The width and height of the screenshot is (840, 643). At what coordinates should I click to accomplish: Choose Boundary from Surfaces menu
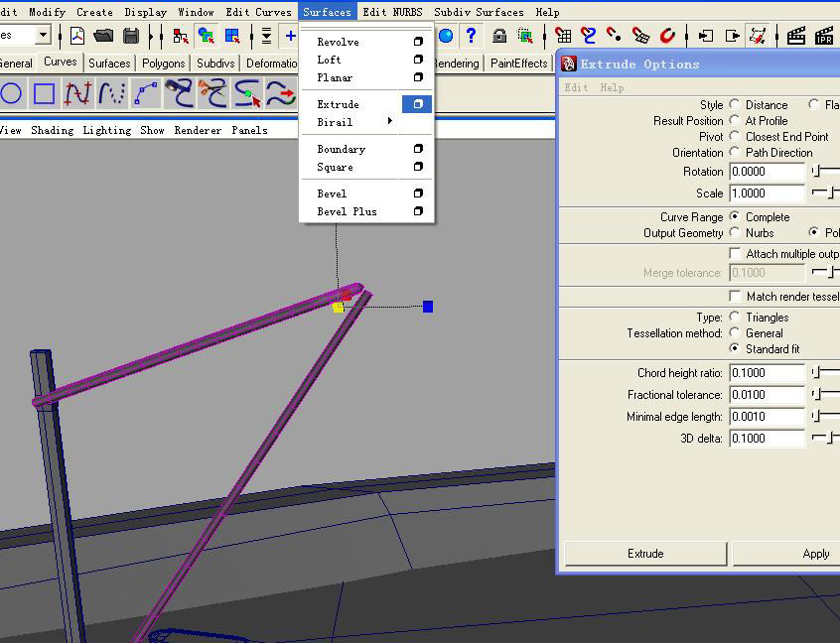pos(342,149)
